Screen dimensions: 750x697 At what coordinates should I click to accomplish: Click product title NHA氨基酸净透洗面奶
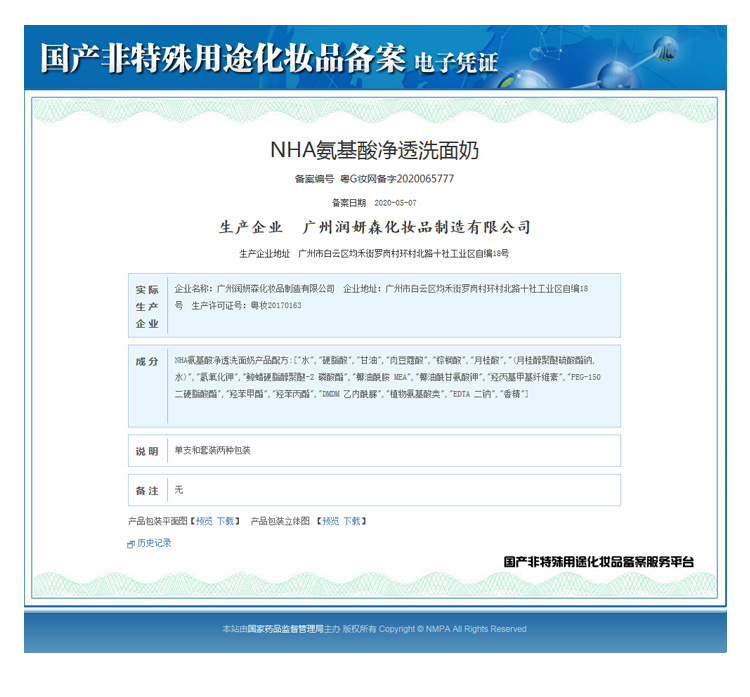coord(375,150)
